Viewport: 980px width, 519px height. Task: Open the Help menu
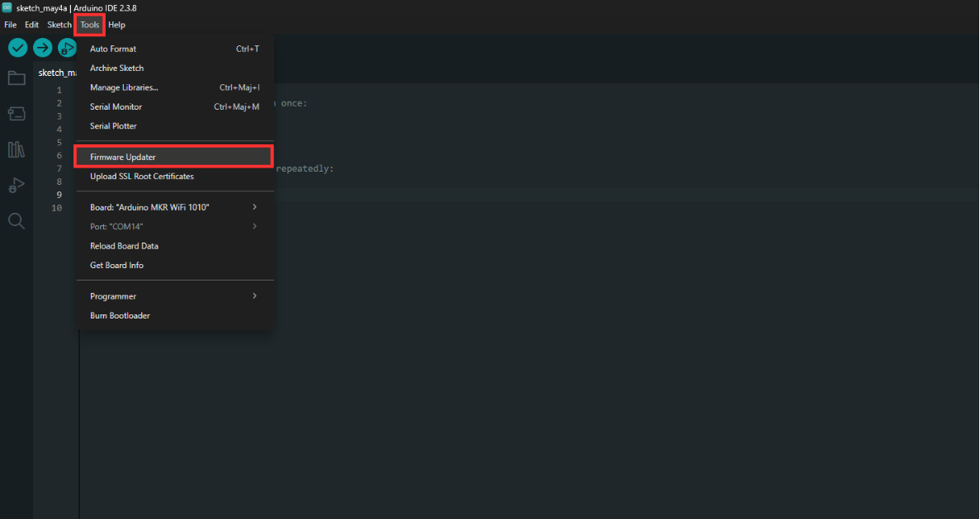(117, 25)
